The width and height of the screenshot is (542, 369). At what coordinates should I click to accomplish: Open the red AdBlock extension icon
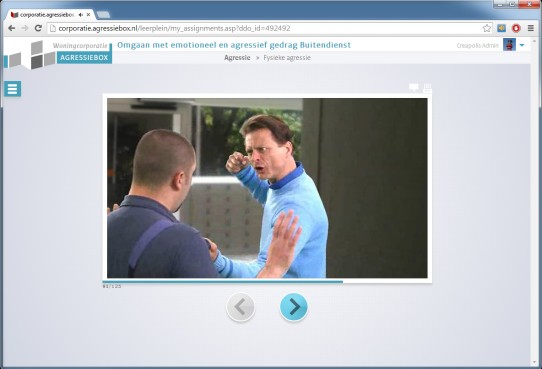click(x=516, y=28)
